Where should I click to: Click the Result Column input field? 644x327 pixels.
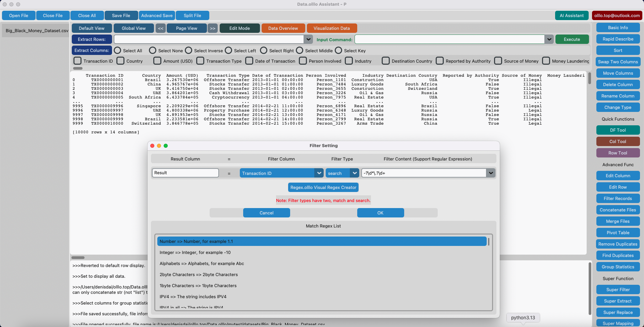185,173
